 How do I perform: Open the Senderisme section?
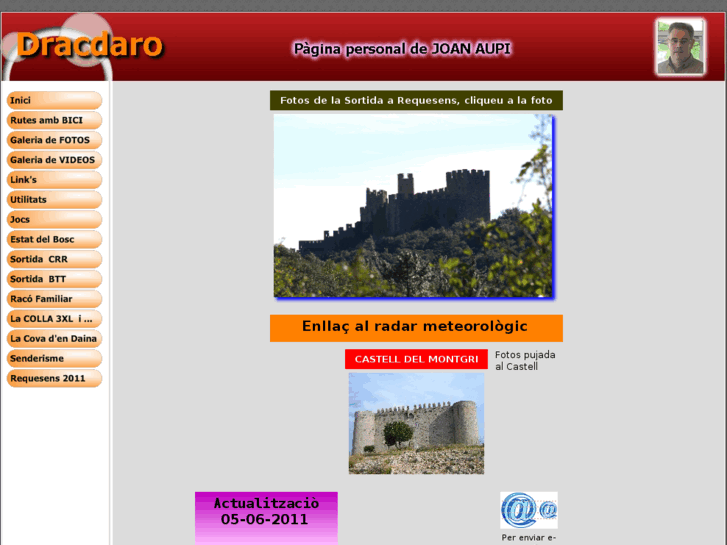[x=54, y=359]
